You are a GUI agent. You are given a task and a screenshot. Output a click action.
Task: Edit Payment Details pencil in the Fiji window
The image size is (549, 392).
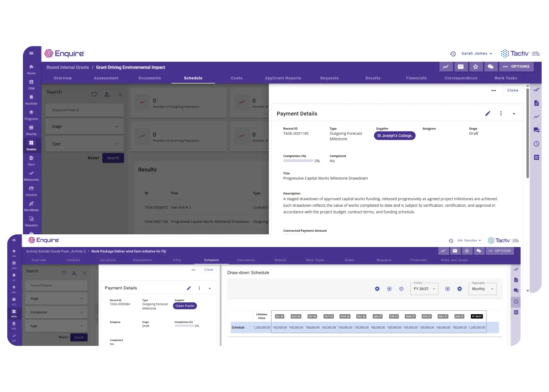pyautogui.click(x=189, y=288)
